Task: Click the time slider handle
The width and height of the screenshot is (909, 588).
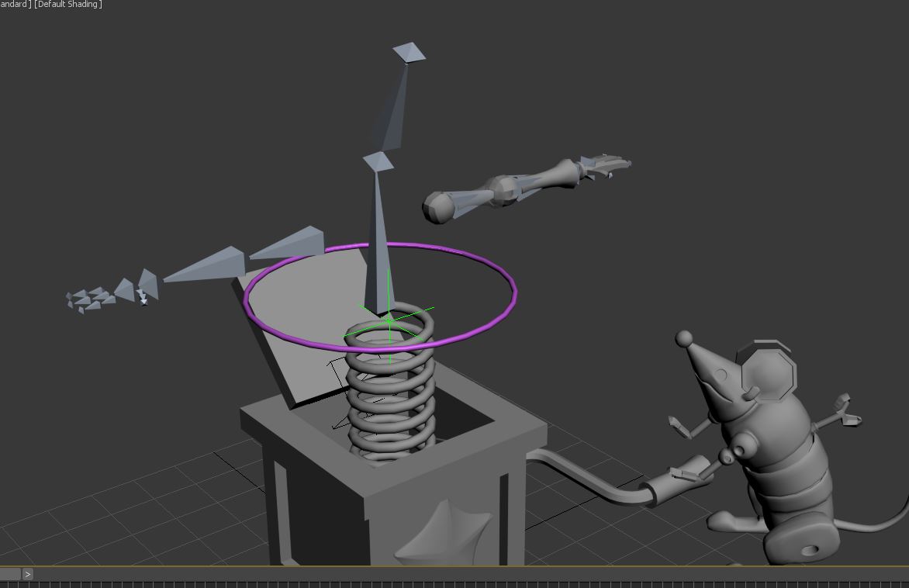Action: tap(10, 574)
